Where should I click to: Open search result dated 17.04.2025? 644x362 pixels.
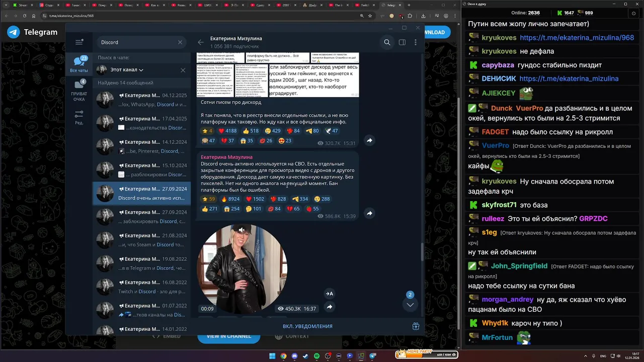tap(142, 123)
